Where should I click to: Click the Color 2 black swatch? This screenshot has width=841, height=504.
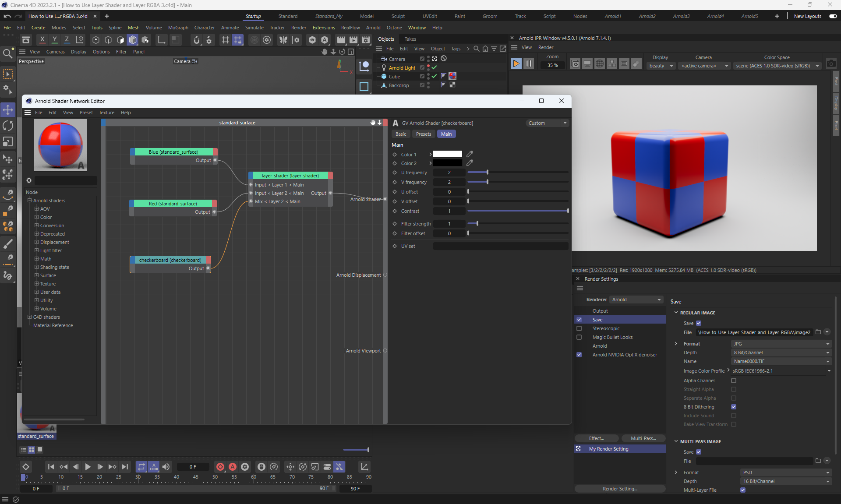click(447, 163)
